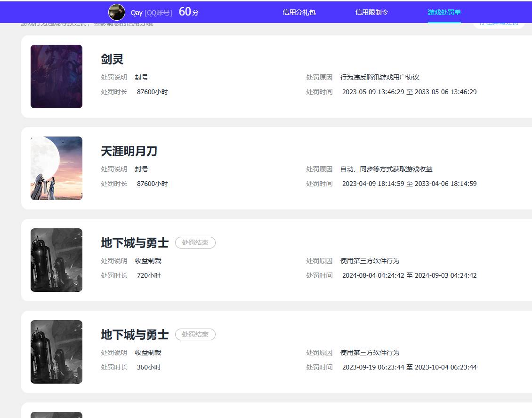532x418 pixels.
Task: Open the 天涯明月刀 game cover thumbnail
Action: [x=56, y=169]
